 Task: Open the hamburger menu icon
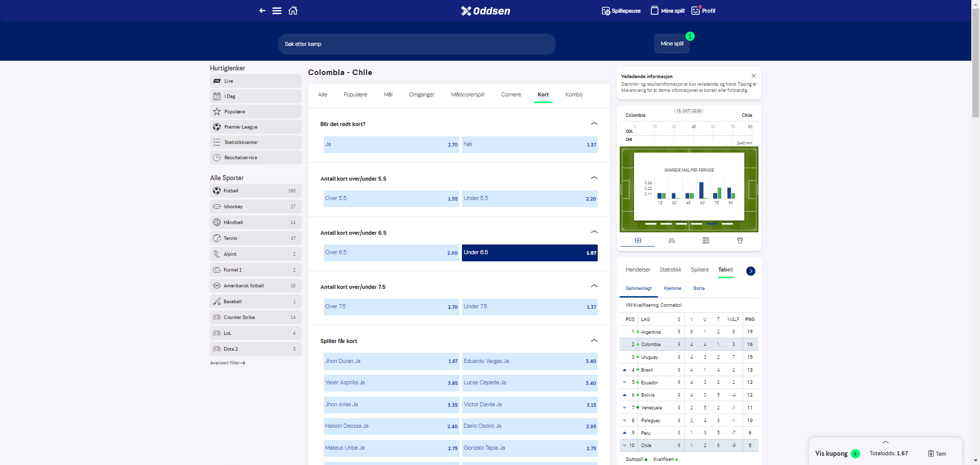point(277,11)
